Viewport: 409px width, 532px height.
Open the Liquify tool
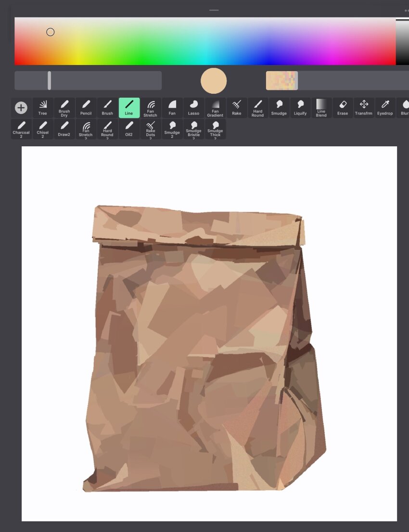tap(300, 108)
